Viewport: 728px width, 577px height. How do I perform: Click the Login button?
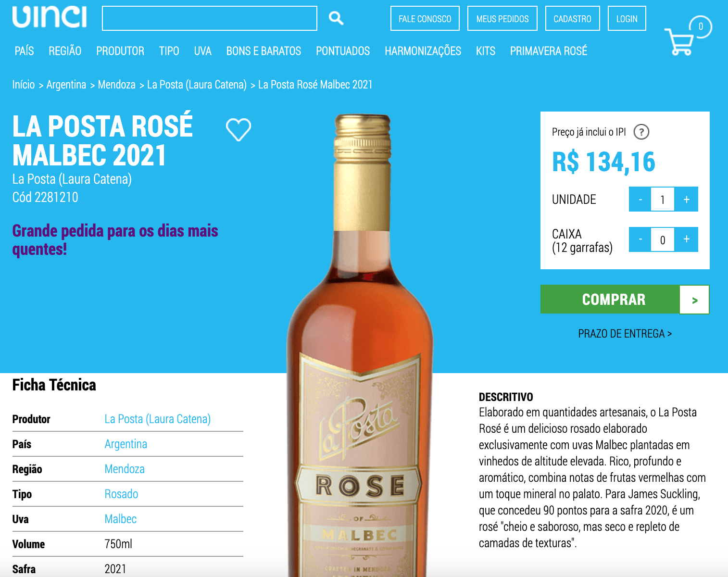(x=627, y=18)
